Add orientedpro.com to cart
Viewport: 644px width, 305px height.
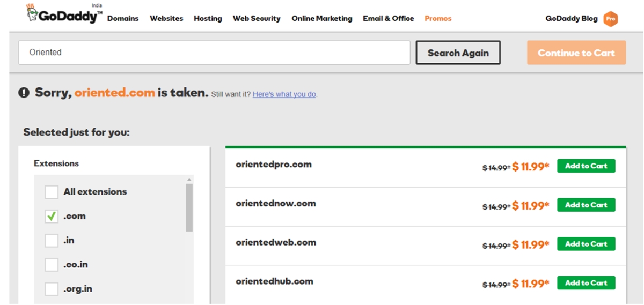click(x=586, y=166)
